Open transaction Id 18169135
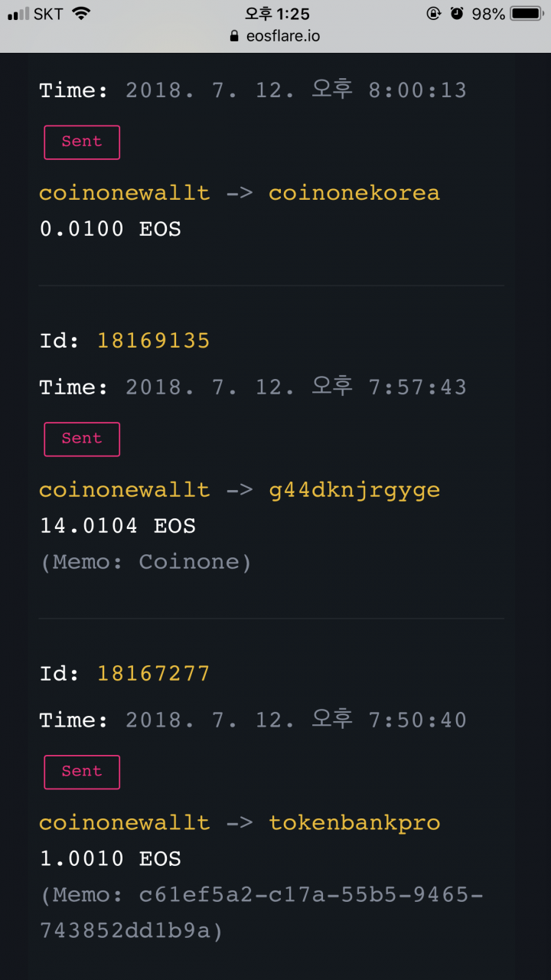This screenshot has height=980, width=551. coord(153,341)
